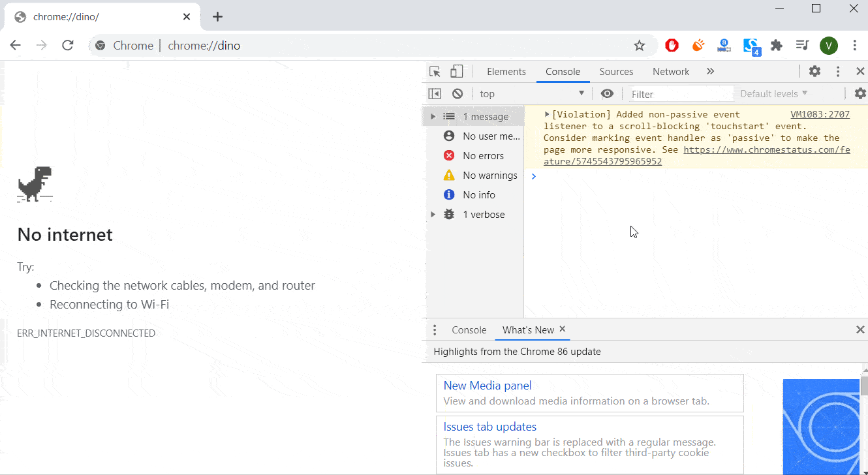Show more DevTools tabs with double chevron
Image resolution: width=868 pixels, height=475 pixels.
pyautogui.click(x=711, y=72)
